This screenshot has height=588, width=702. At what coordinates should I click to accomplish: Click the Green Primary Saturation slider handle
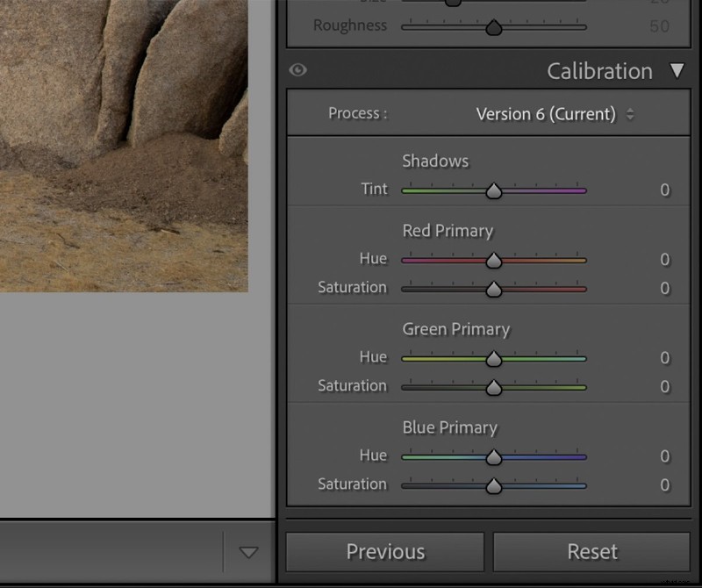(x=494, y=387)
